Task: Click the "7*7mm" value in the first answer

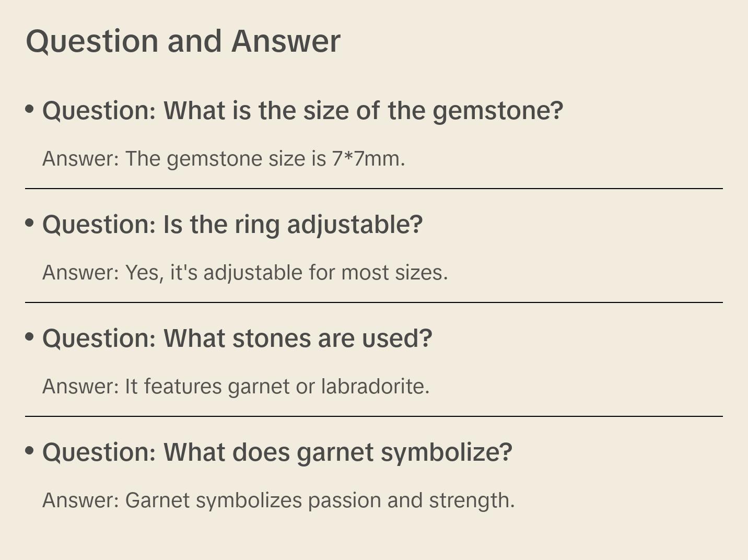Action: pyautogui.click(x=366, y=159)
